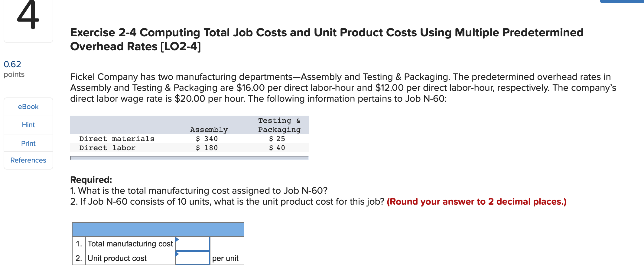Viewport: 644px width, 267px height.
Task: Click the 0.62 points indicator
Action: [13, 64]
